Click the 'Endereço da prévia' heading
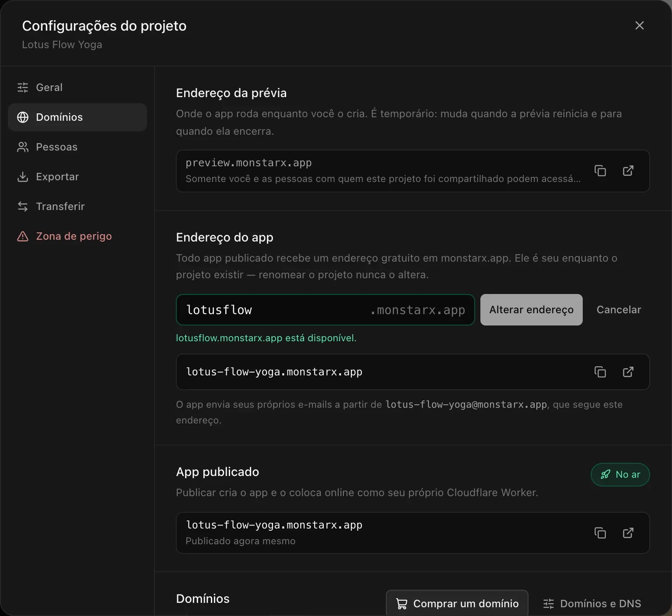This screenshot has width=672, height=616. point(231,93)
